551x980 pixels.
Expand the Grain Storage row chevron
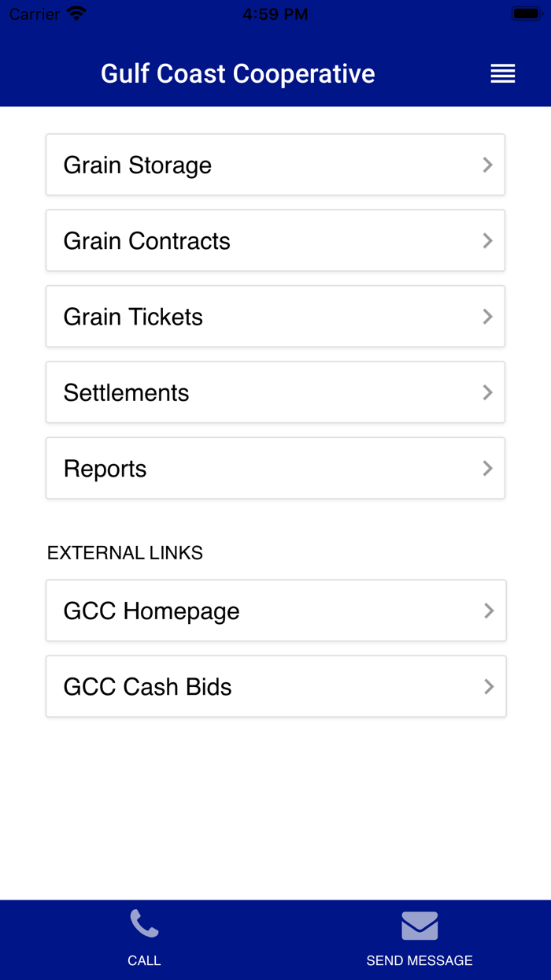[x=488, y=164]
